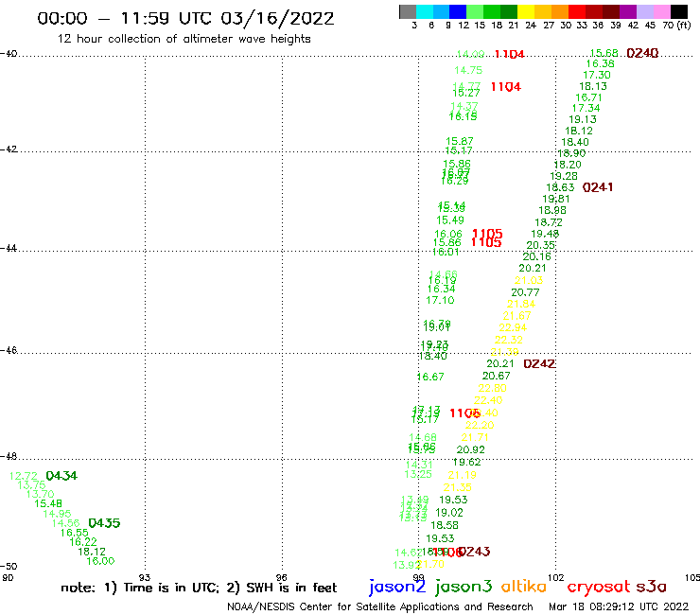Viewport: 700px width, 615px height.
Task: Click the wave height value 16.38
Action: pyautogui.click(x=601, y=64)
